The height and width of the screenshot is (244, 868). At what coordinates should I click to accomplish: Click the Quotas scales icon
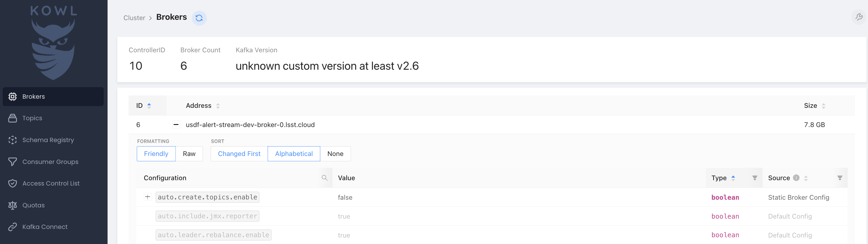click(x=12, y=205)
